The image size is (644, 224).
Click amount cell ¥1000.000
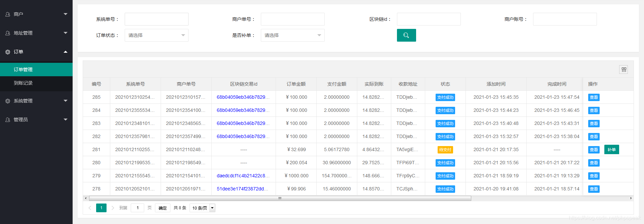pyautogui.click(x=296, y=176)
